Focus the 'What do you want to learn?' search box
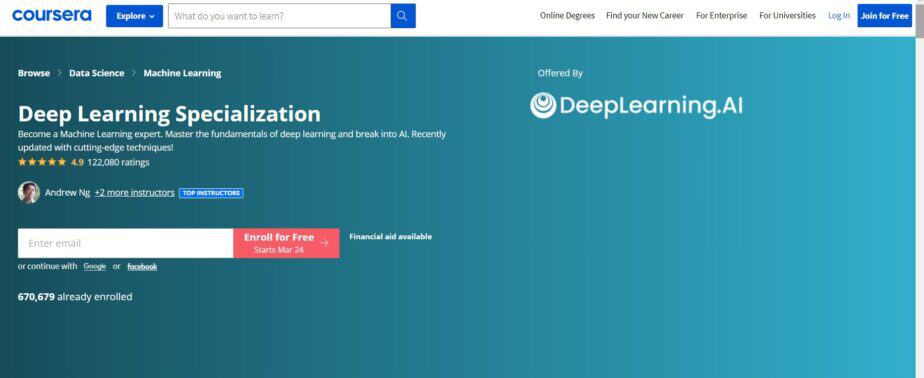Image resolution: width=924 pixels, height=378 pixels. (x=279, y=16)
